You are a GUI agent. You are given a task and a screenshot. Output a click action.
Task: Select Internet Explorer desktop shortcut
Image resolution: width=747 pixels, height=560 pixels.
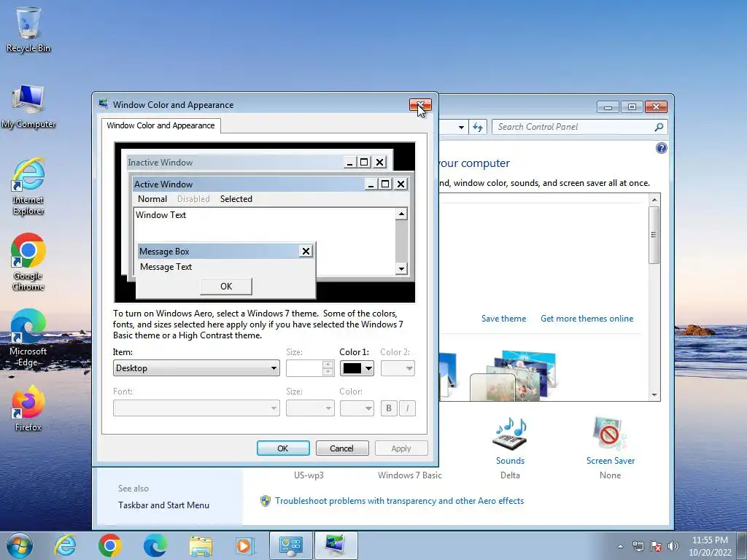pos(28,186)
